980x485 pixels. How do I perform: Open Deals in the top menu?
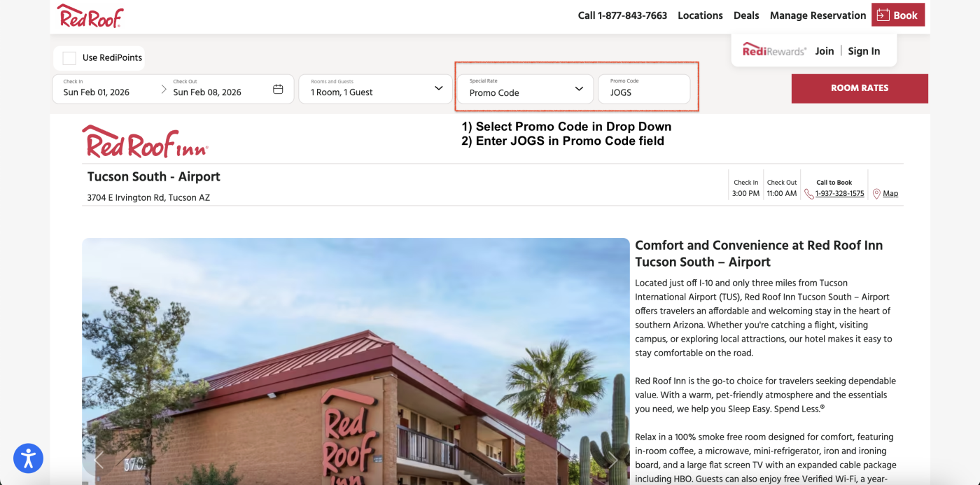point(746,15)
